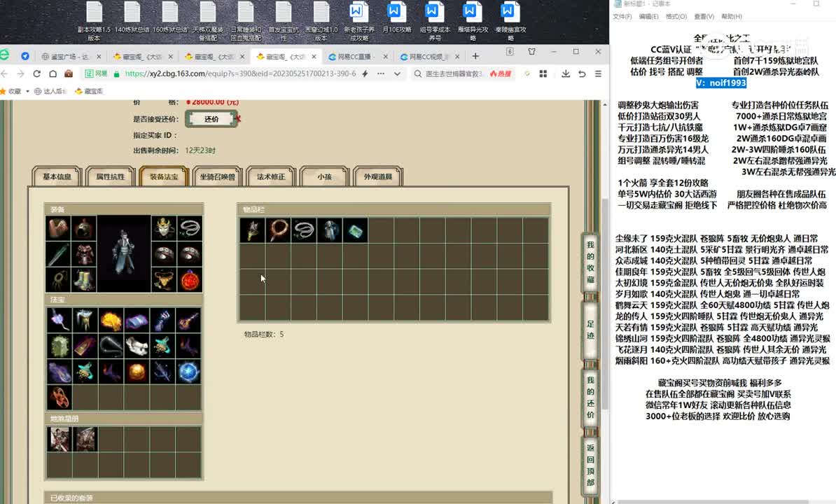
Task: Click the boots equipment icon
Action: (x=84, y=279)
